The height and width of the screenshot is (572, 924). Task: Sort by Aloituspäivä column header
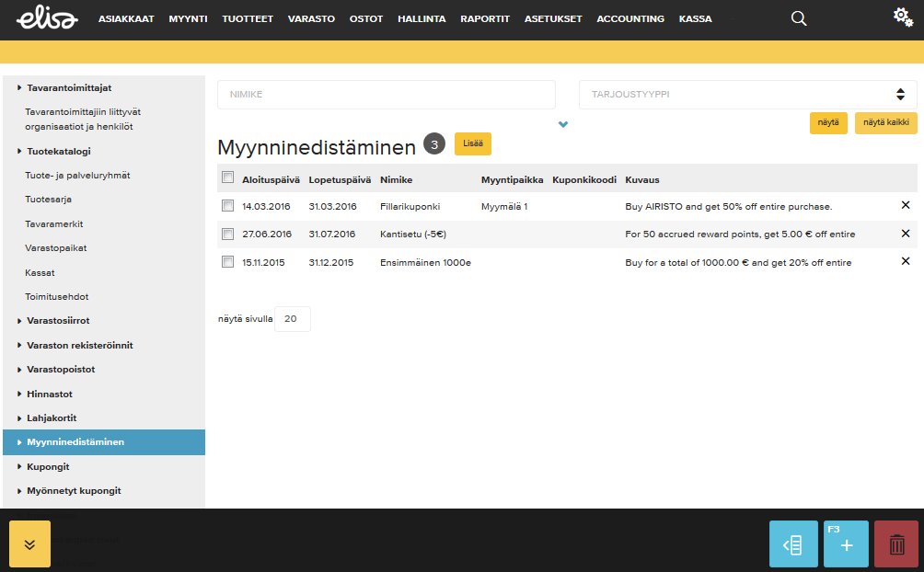pyautogui.click(x=271, y=179)
